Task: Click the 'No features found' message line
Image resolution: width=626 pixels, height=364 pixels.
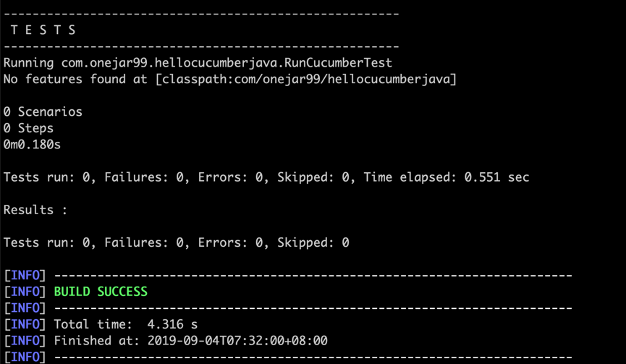Action: [x=230, y=79]
